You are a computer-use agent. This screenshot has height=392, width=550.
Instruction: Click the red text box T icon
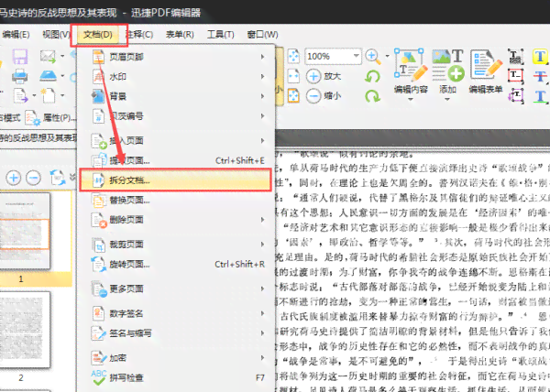coord(516,76)
